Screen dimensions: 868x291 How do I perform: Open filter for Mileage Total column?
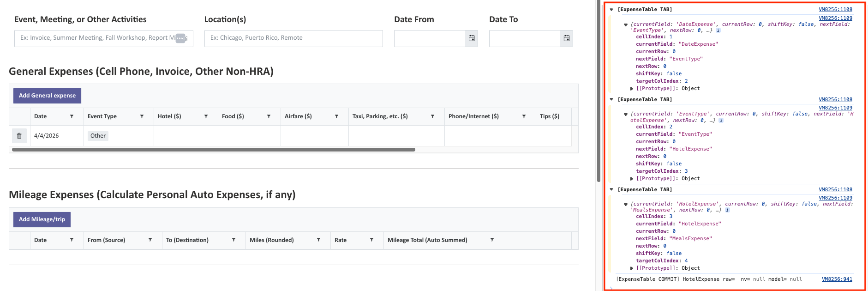pos(492,240)
